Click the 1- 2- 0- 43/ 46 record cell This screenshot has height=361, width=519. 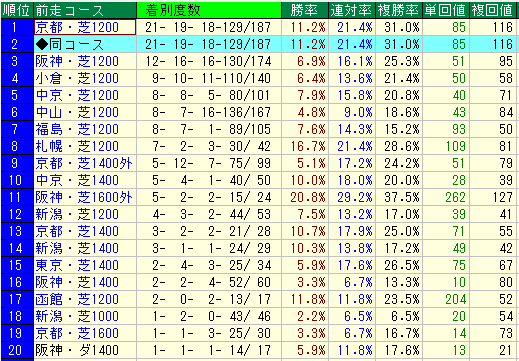click(209, 316)
